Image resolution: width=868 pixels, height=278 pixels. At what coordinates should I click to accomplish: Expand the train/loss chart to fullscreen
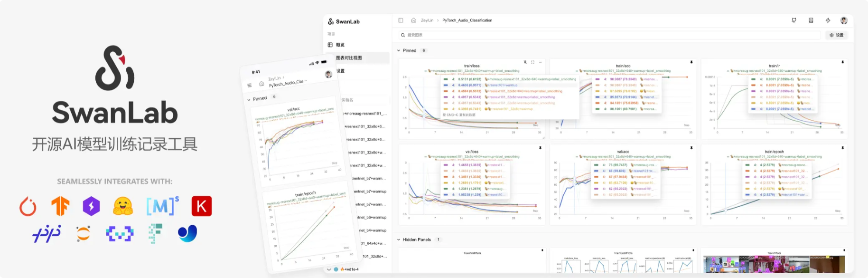pyautogui.click(x=532, y=62)
